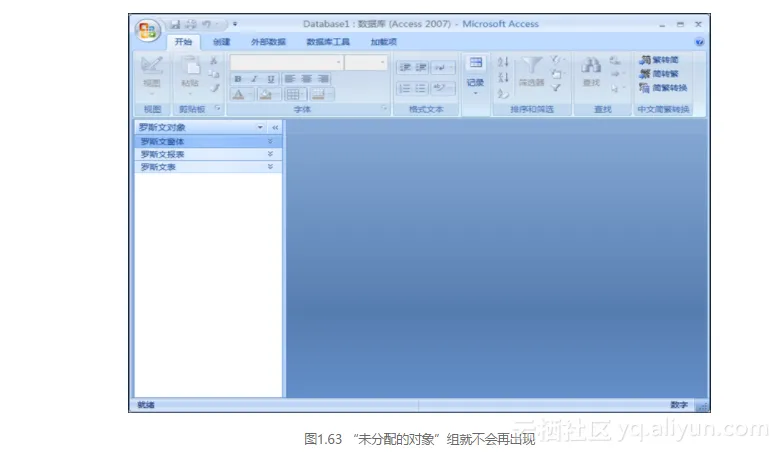Click the toggle filter funnel icon
The width and height of the screenshot is (780, 452).
(x=556, y=88)
